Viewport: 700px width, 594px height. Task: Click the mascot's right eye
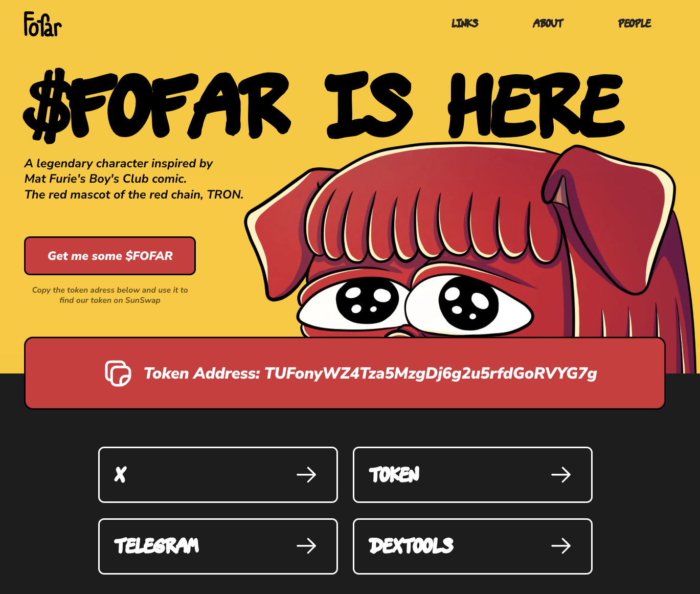(468, 303)
